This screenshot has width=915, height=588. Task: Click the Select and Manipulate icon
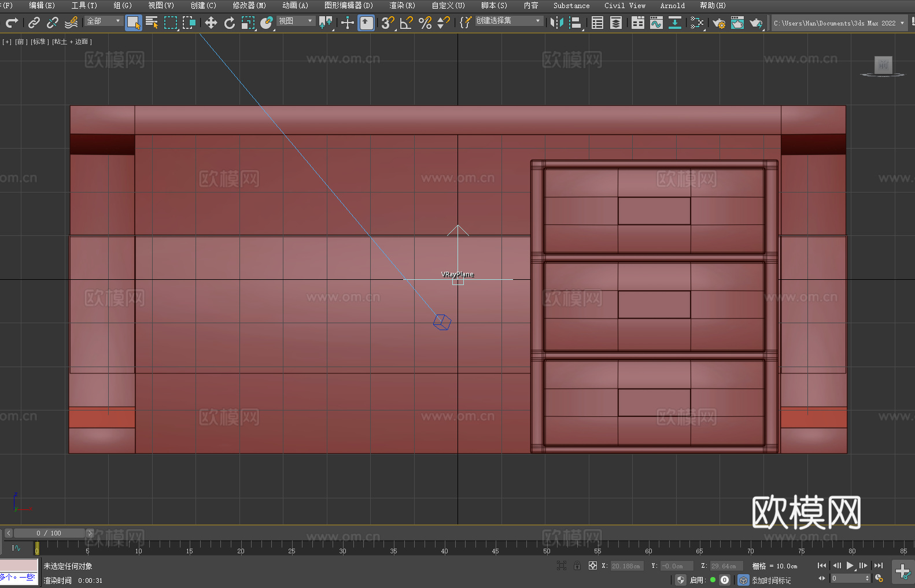348,23
